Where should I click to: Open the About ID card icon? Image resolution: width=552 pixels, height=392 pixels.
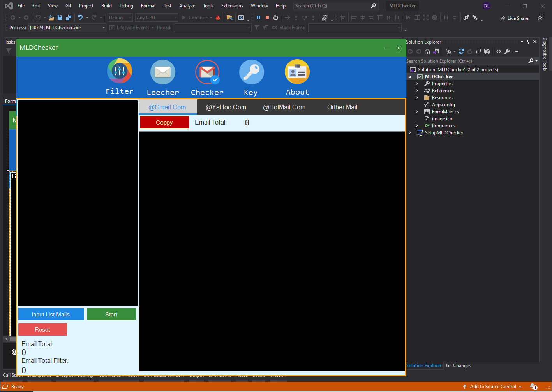point(297,72)
